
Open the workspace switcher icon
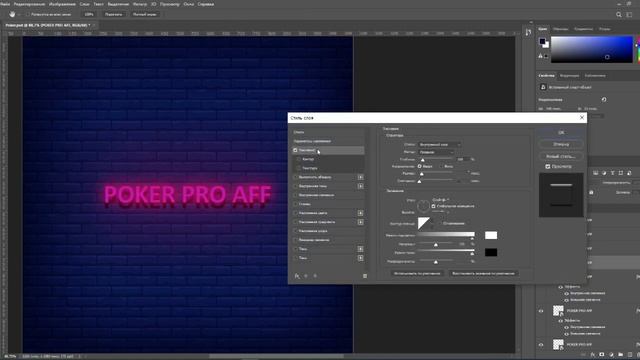(629, 14)
